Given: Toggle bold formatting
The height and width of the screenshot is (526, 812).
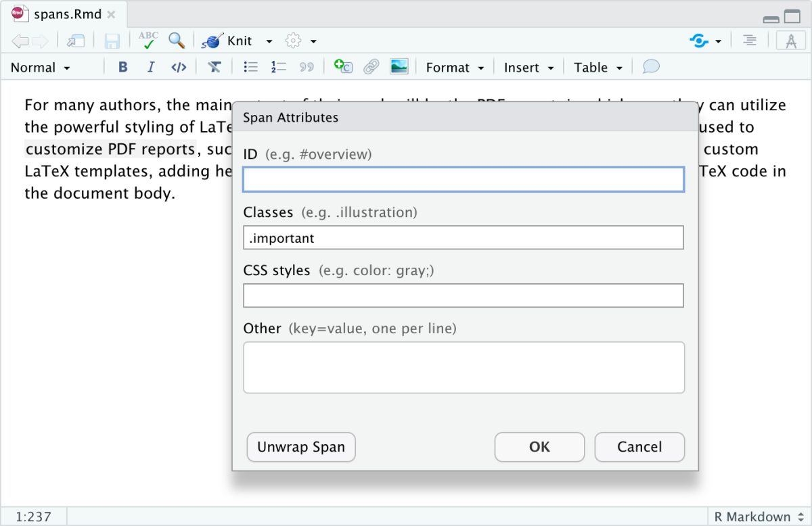Looking at the screenshot, I should pyautogui.click(x=122, y=67).
